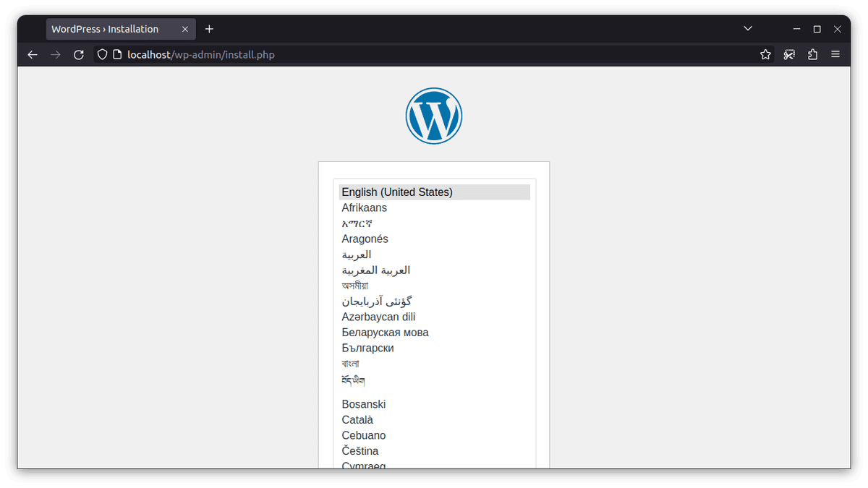Choose Afrikaans from the language list
Viewport: 868px width, 488px height.
[x=365, y=207]
